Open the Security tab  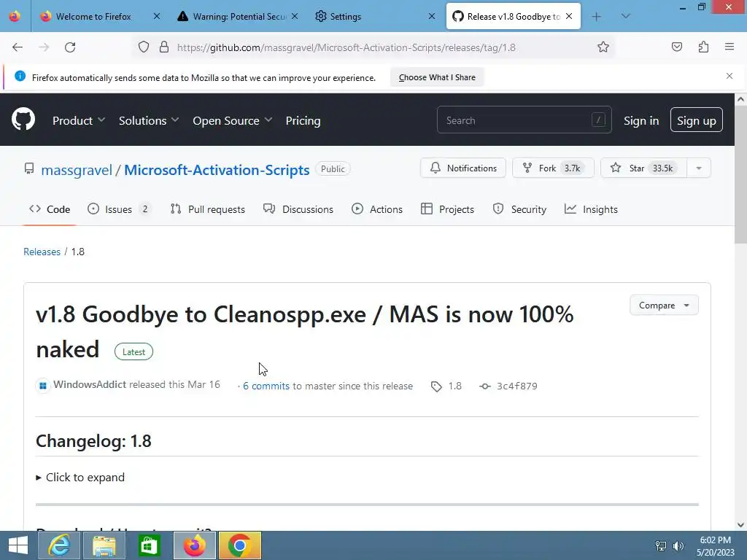click(519, 209)
